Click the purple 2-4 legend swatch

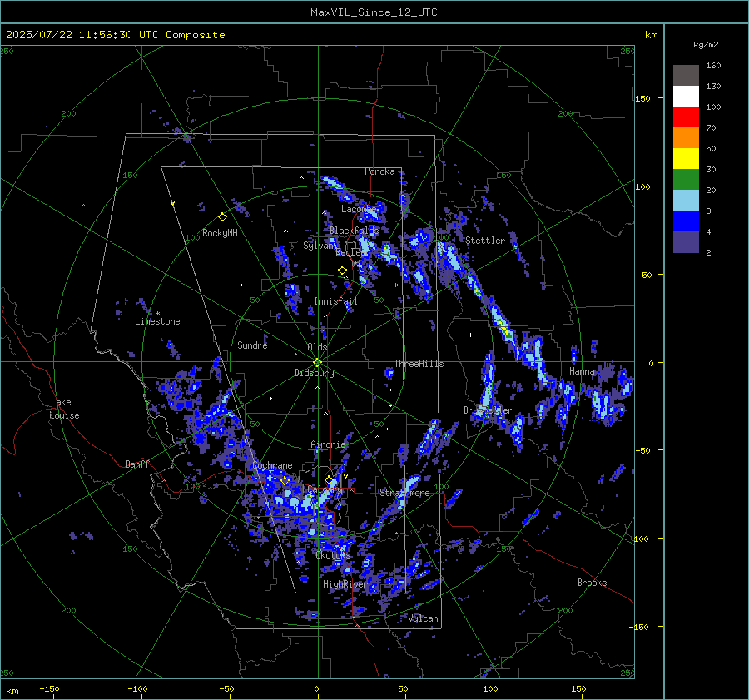point(686,241)
